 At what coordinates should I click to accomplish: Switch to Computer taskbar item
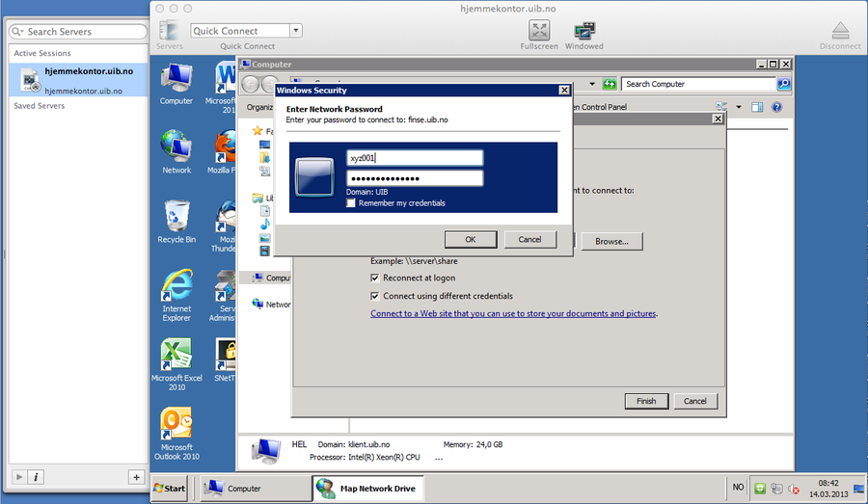[255, 489]
